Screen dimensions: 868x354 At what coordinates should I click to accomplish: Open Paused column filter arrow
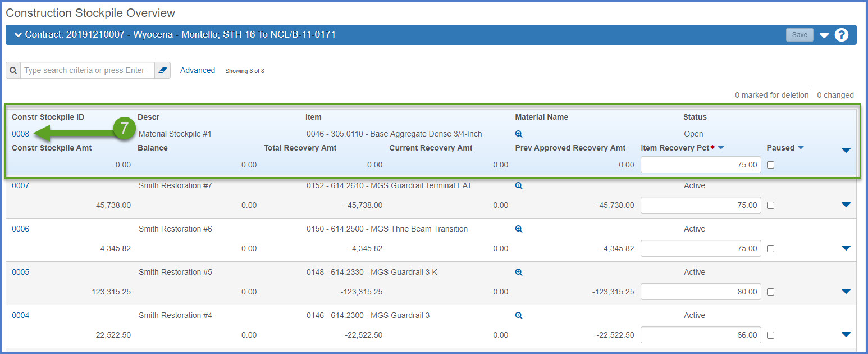click(x=801, y=148)
